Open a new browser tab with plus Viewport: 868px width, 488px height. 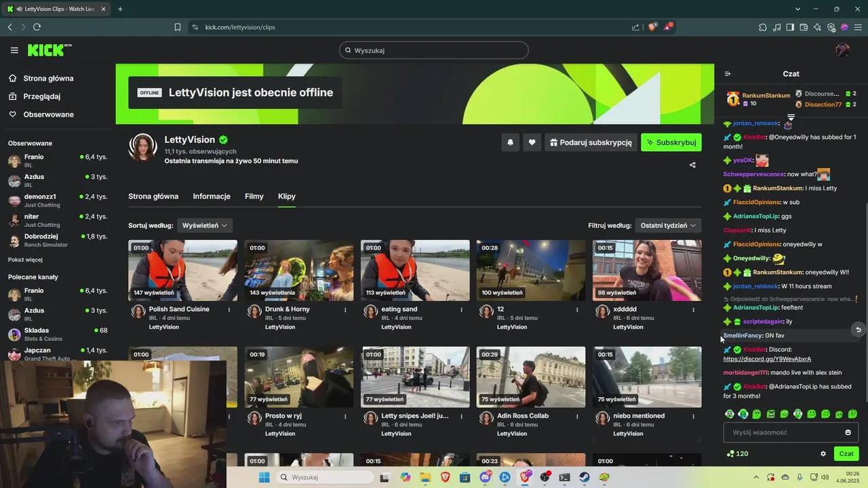(x=120, y=9)
